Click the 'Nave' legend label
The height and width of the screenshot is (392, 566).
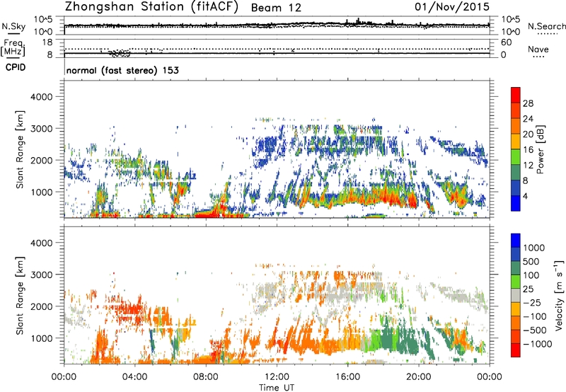point(538,49)
